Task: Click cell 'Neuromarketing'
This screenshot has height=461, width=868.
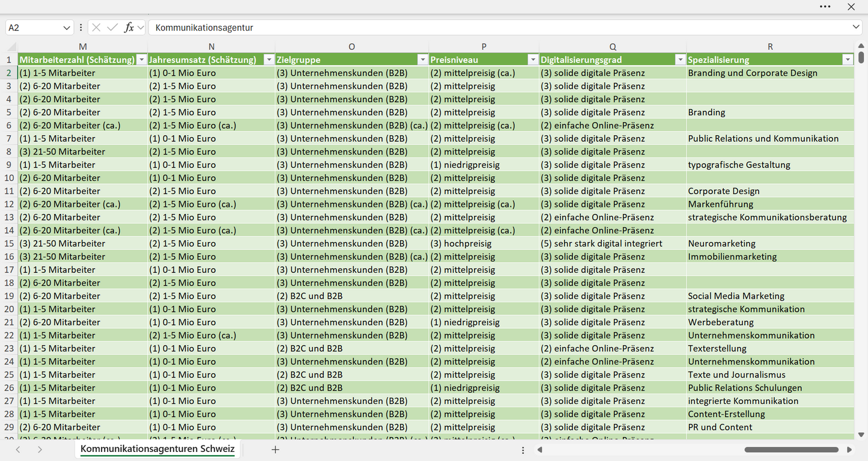Action: (770, 243)
